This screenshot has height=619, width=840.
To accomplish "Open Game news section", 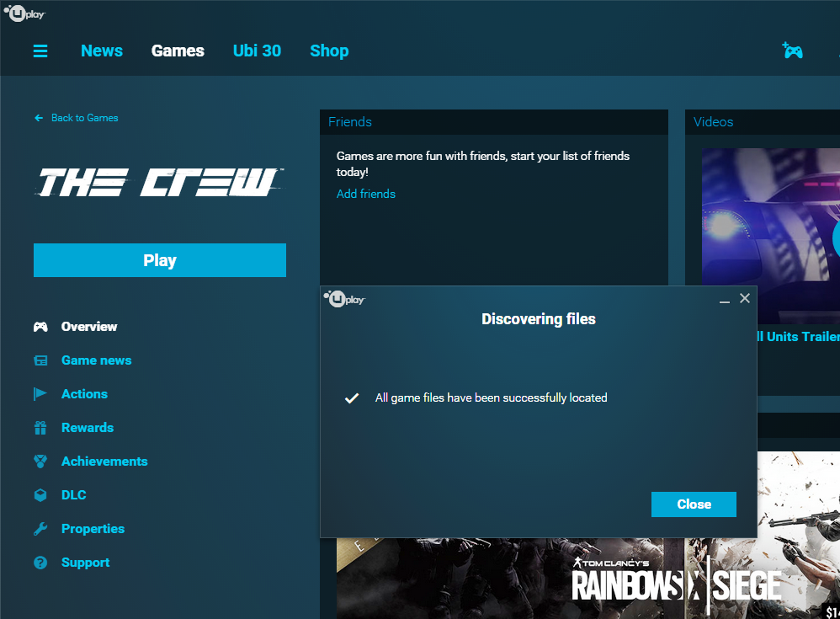I will [x=97, y=360].
